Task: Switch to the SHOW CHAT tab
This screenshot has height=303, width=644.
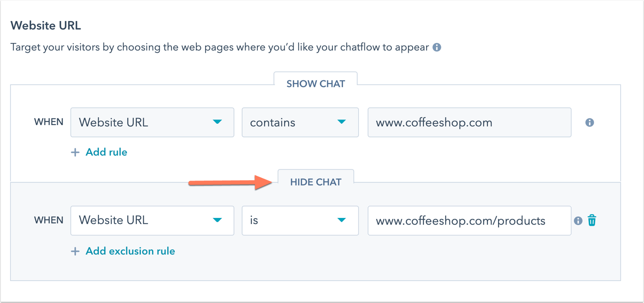Action: pyautogui.click(x=315, y=83)
